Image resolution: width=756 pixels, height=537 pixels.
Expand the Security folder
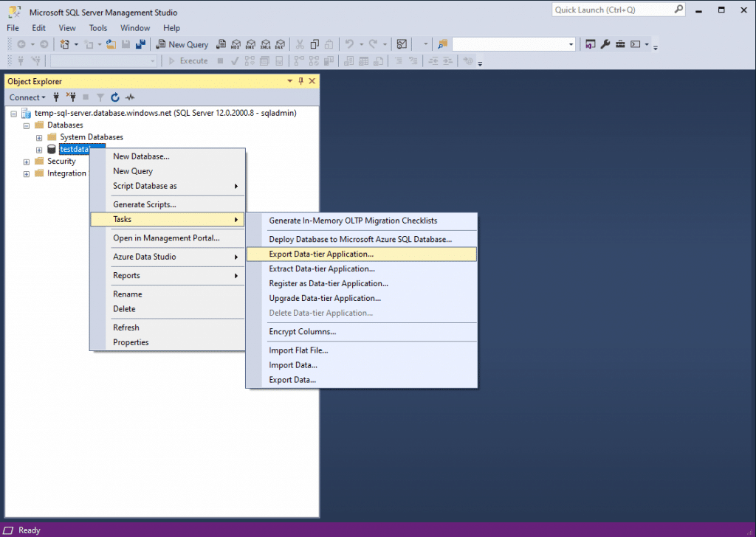coord(27,162)
